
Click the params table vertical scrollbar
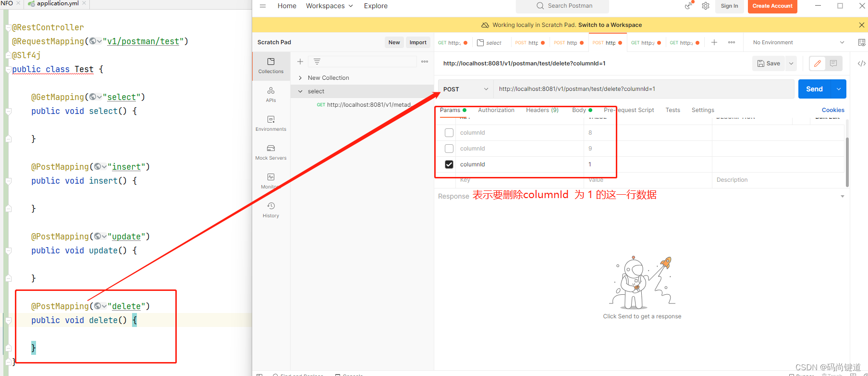tap(847, 162)
